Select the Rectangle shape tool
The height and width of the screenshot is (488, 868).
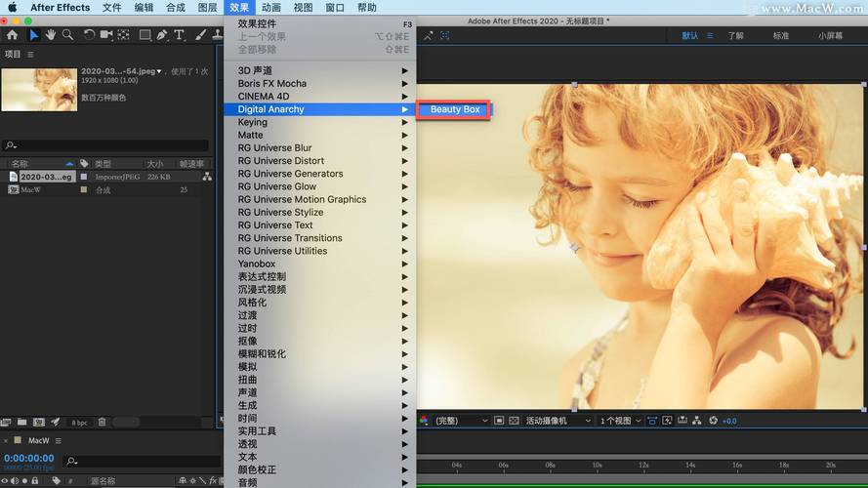(x=145, y=35)
